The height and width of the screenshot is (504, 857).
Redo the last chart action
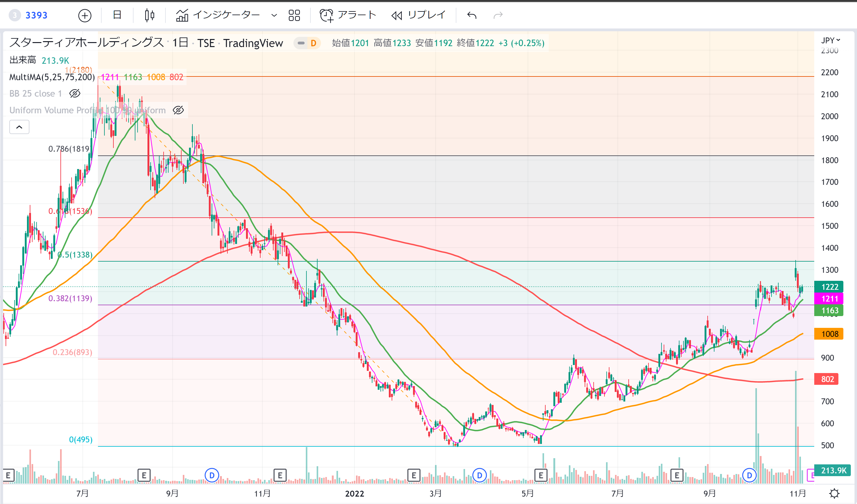[498, 15]
